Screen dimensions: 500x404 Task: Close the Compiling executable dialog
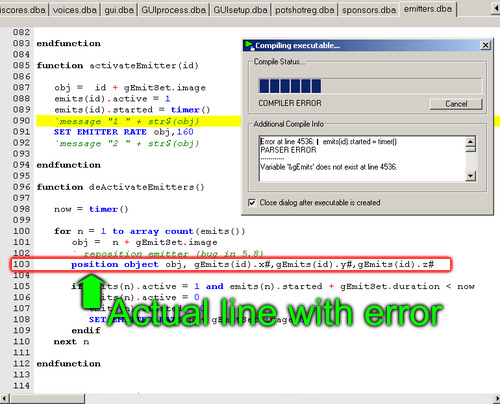click(x=486, y=45)
